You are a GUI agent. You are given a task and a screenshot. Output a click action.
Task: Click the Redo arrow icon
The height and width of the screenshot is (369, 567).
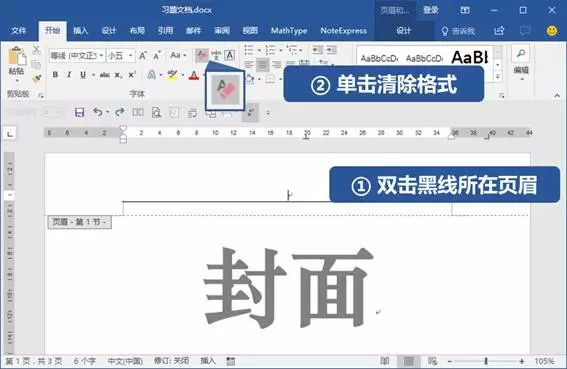[x=120, y=112]
